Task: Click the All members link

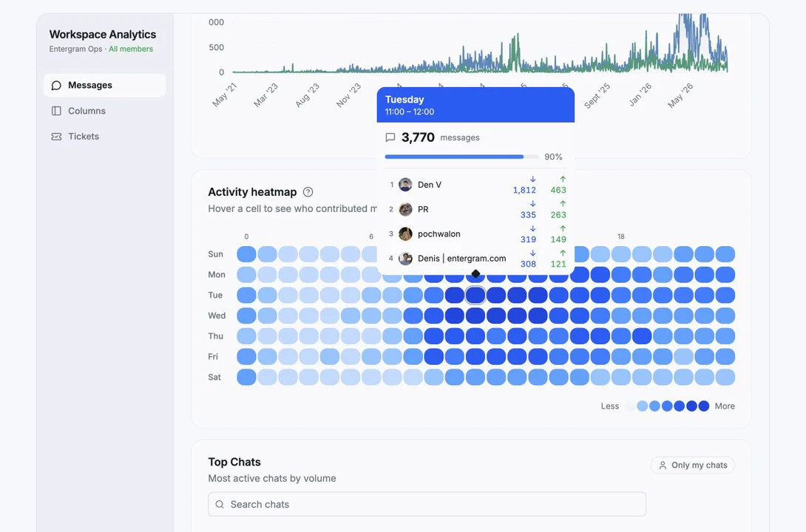Action: (131, 49)
